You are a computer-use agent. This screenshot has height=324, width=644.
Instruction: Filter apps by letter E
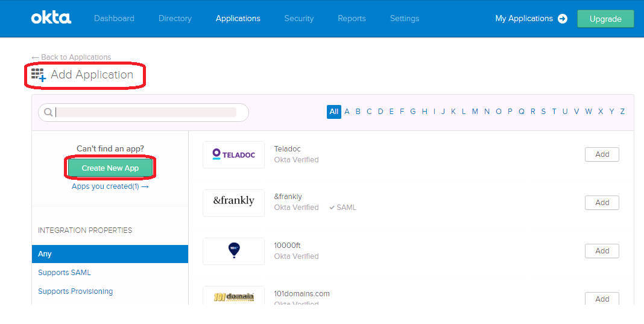click(x=391, y=112)
